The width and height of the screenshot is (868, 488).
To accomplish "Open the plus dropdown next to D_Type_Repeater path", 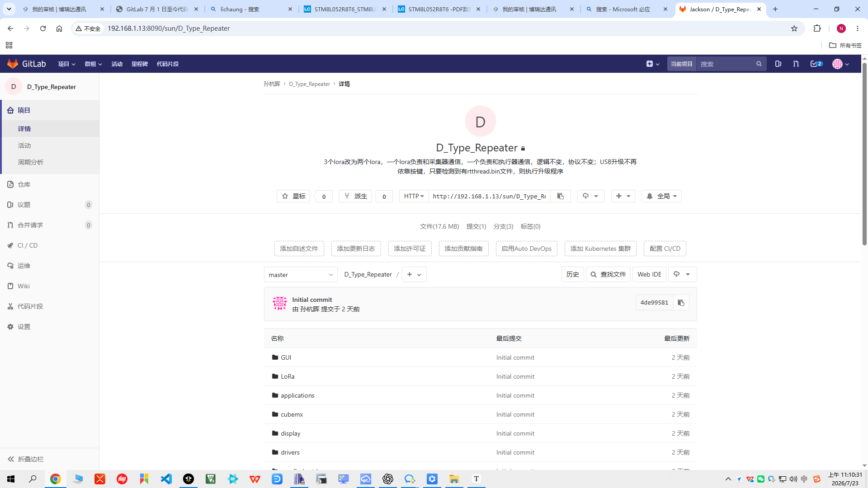I will click(x=414, y=274).
